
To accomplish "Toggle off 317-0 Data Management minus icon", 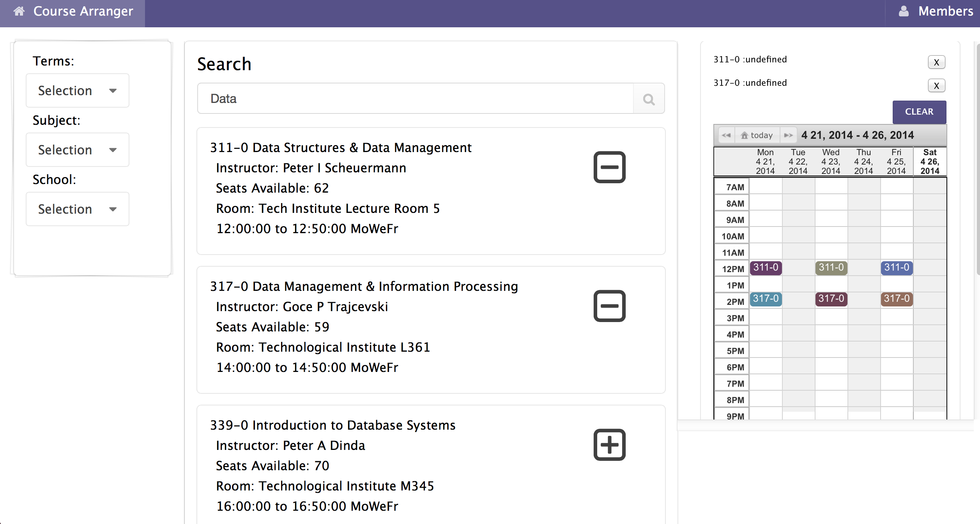I will point(609,306).
